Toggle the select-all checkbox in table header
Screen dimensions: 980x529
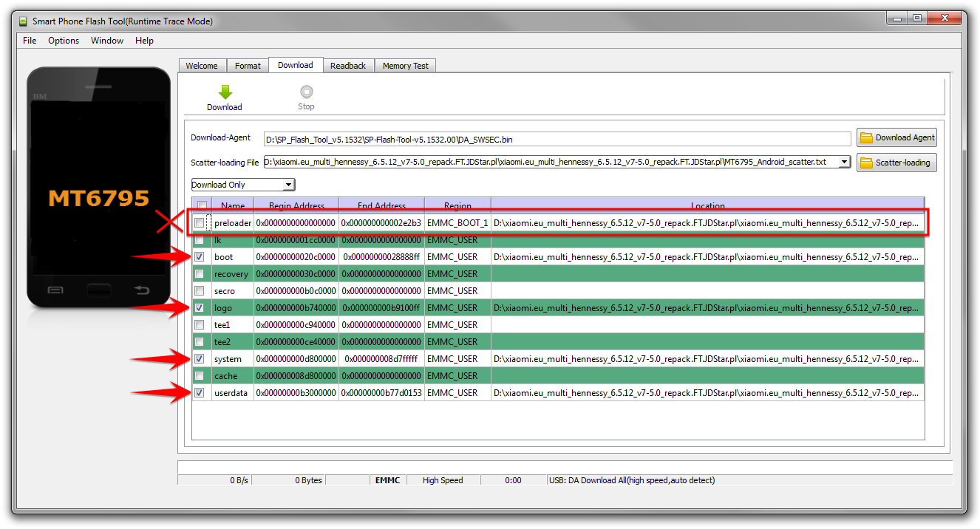pos(202,206)
